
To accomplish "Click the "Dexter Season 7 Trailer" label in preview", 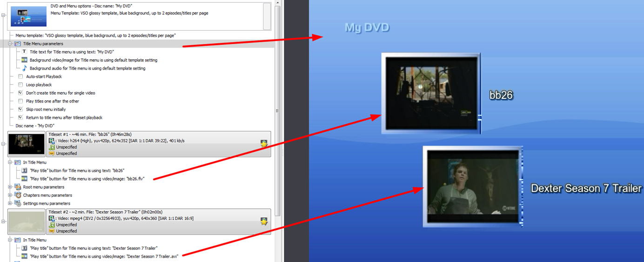I will click(586, 188).
